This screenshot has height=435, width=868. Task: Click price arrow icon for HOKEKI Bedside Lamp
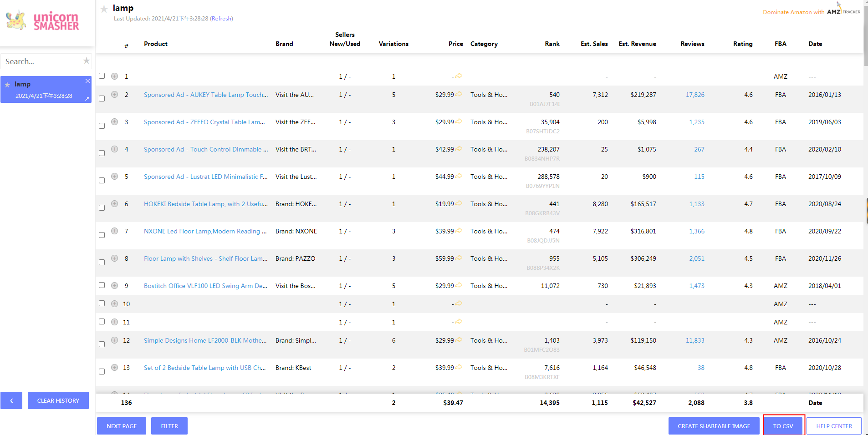click(459, 203)
